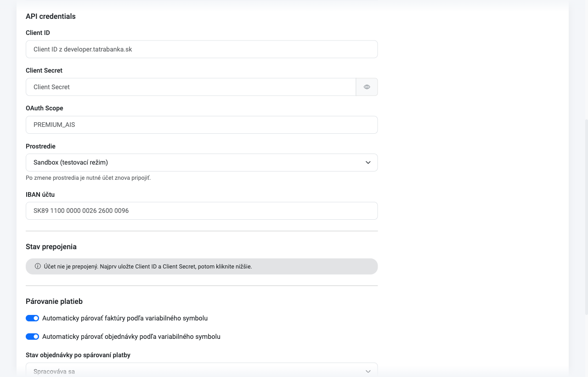Click the page's vertical scrollbar thumb

point(586,217)
